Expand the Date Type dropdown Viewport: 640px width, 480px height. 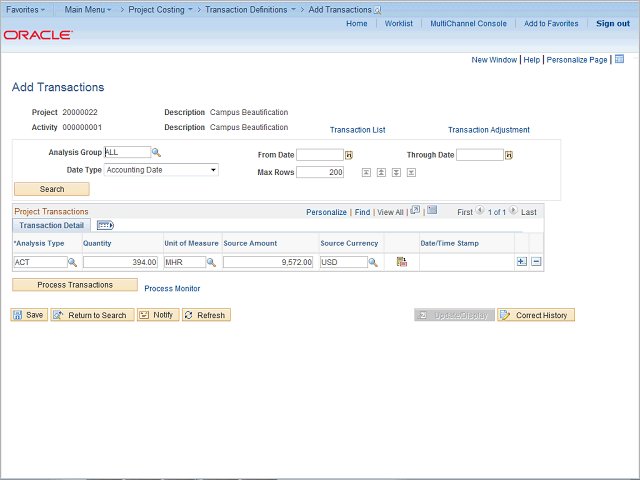213,170
